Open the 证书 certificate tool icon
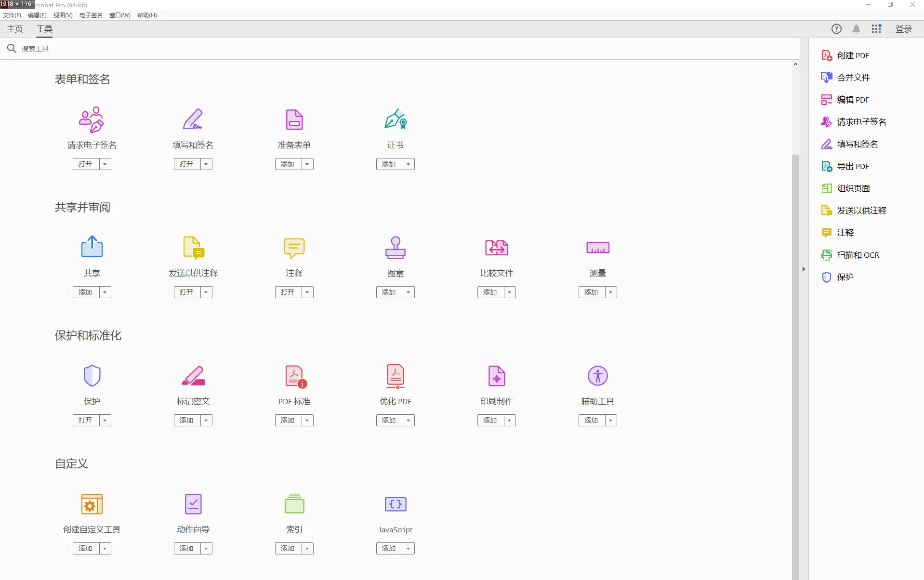The width and height of the screenshot is (924, 580). pos(395,119)
